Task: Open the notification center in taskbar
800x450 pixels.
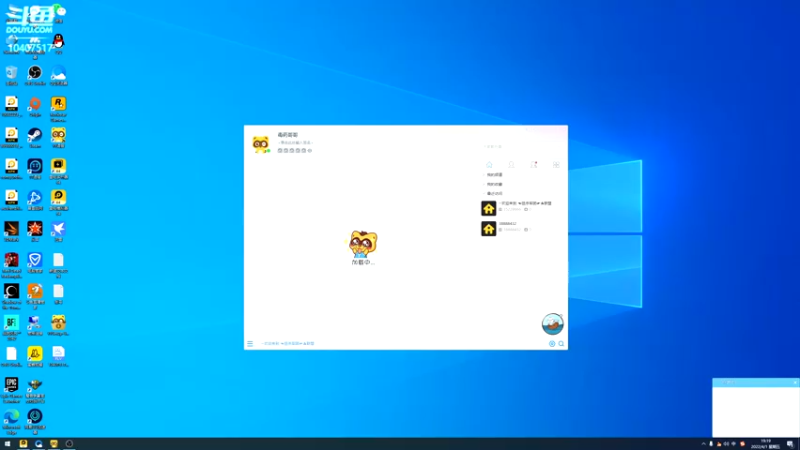Action: [790, 444]
